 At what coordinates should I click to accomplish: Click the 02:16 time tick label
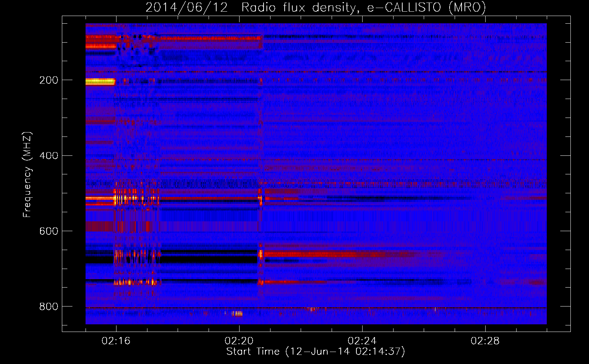(x=116, y=341)
